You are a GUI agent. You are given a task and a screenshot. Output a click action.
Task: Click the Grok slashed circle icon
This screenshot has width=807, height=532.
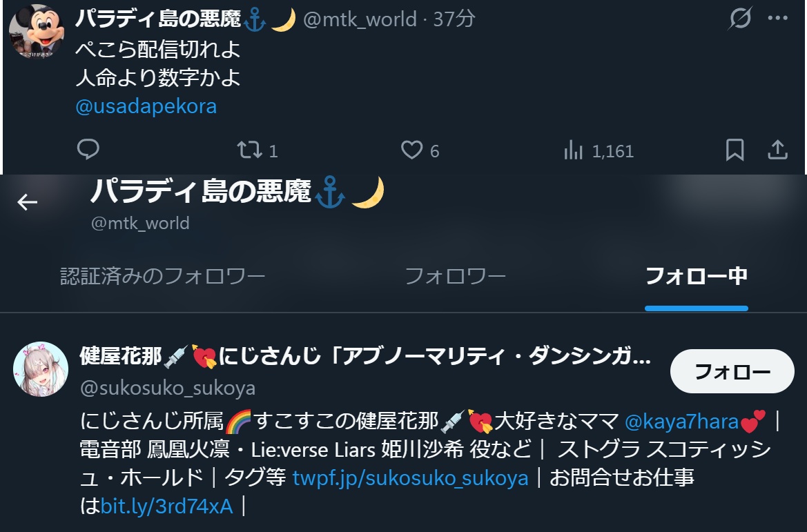[x=741, y=19]
